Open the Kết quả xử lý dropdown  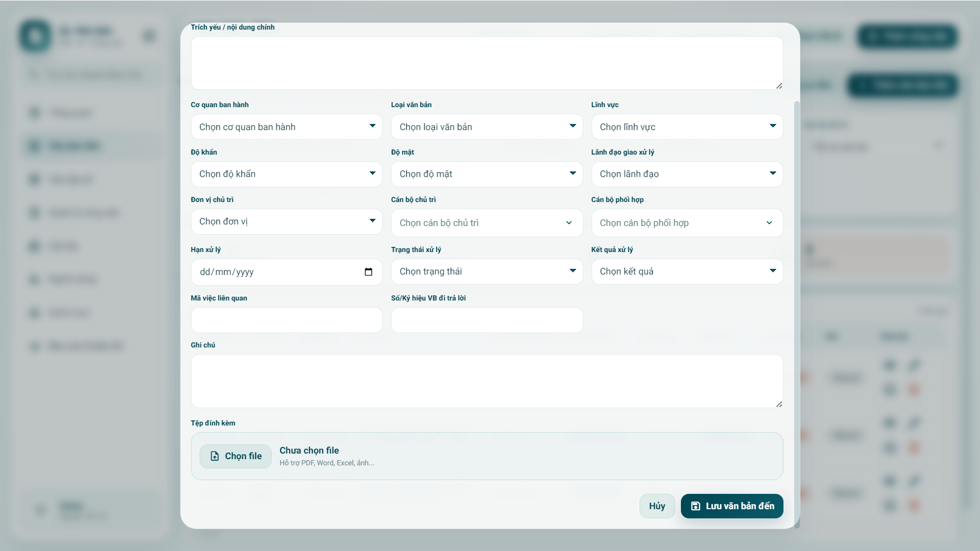[x=687, y=271]
